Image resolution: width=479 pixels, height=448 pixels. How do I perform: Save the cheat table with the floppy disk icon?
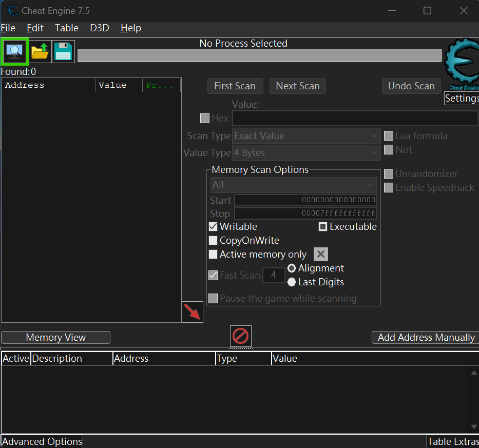coord(63,51)
